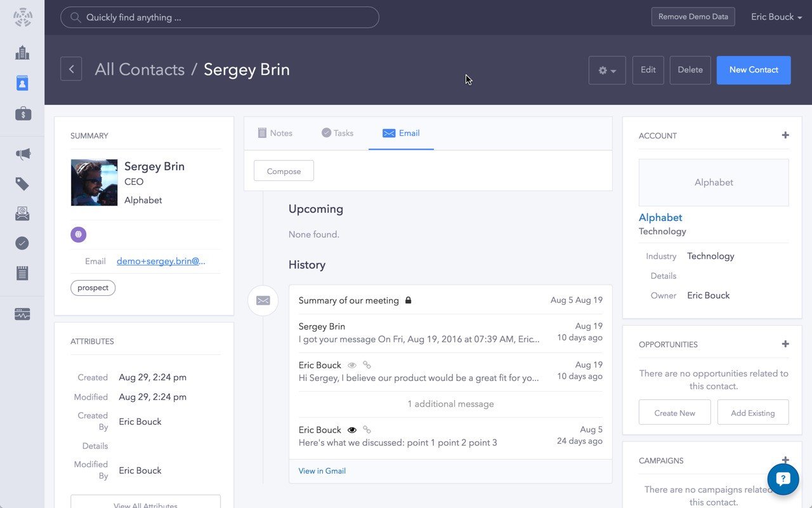Click link icon on Aug 19 Eric Bouck message
The height and width of the screenshot is (508, 812).
367,365
